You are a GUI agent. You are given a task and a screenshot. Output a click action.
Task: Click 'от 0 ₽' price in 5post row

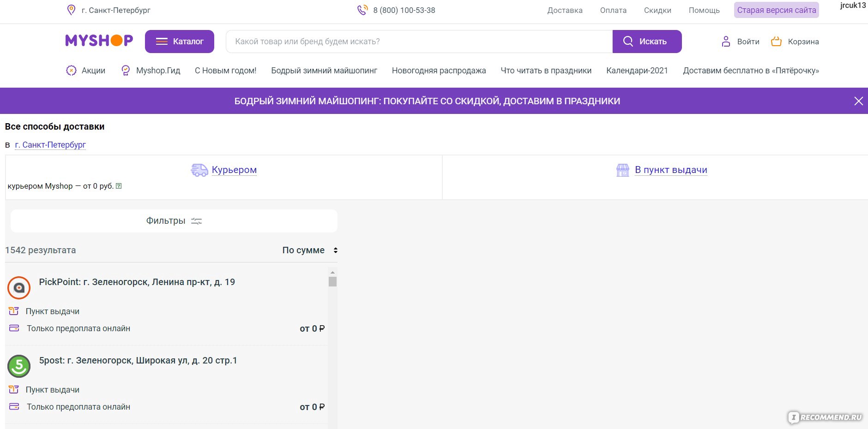click(x=312, y=407)
